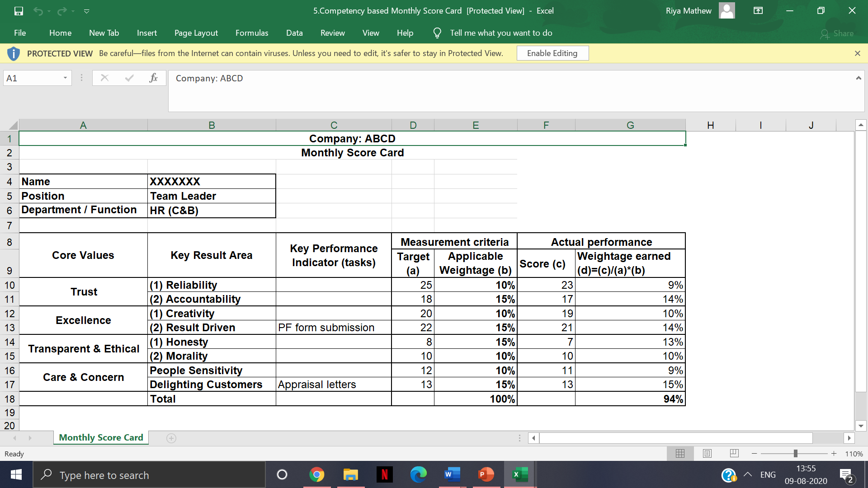Dismiss the Protected View warning bar
The width and height of the screenshot is (868, 488).
point(857,53)
